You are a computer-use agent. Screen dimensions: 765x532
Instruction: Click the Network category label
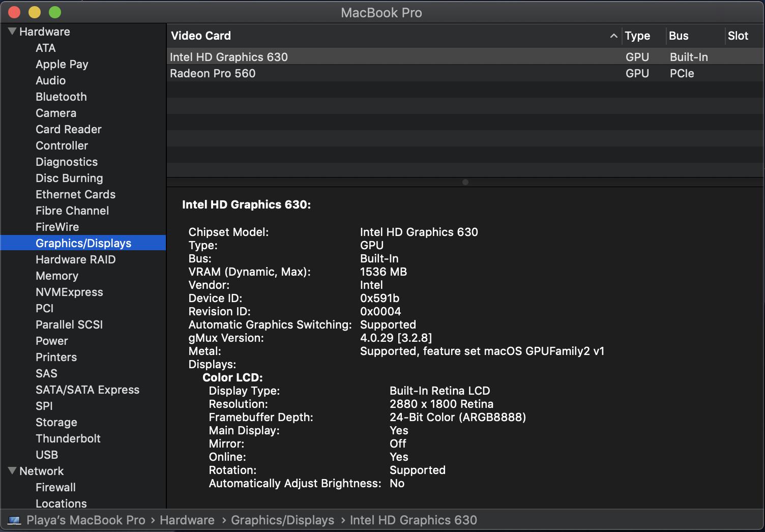[x=42, y=471]
